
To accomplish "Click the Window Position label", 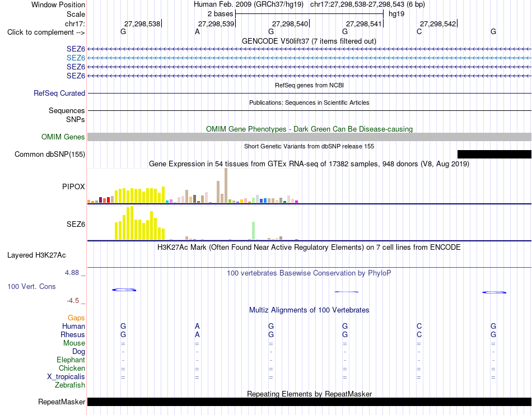I will pyautogui.click(x=58, y=4).
